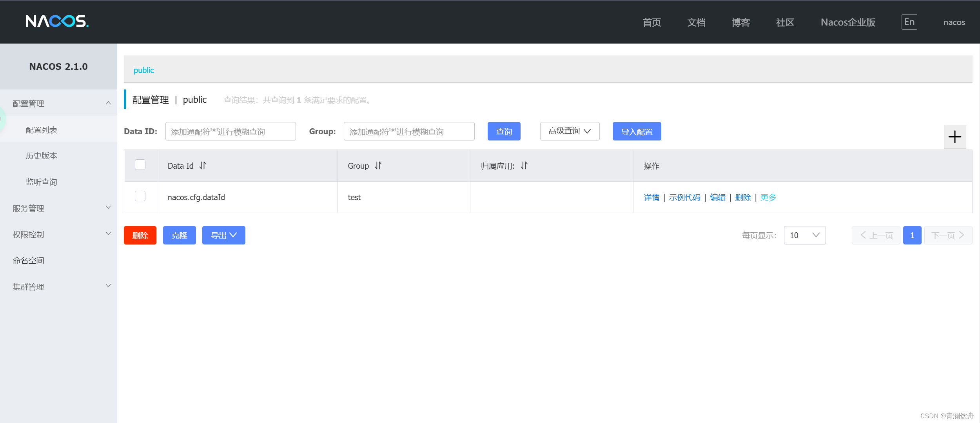The width and height of the screenshot is (980, 423).
Task: Click 编辑 for nacos.cfg.dataId
Action: pyautogui.click(x=718, y=197)
